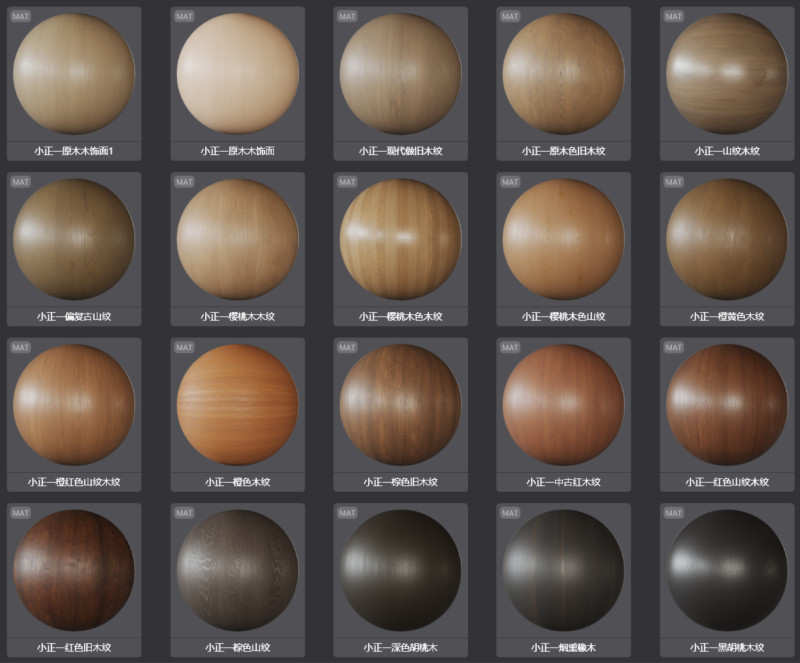
Task: Click the name label 小正—黑胡桃木纹
Action: [x=727, y=647]
